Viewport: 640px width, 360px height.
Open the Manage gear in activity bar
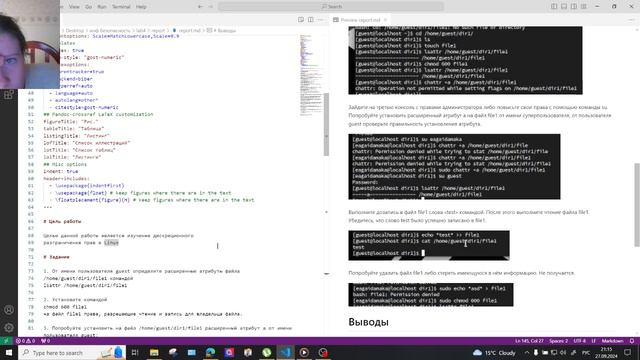click(9, 327)
